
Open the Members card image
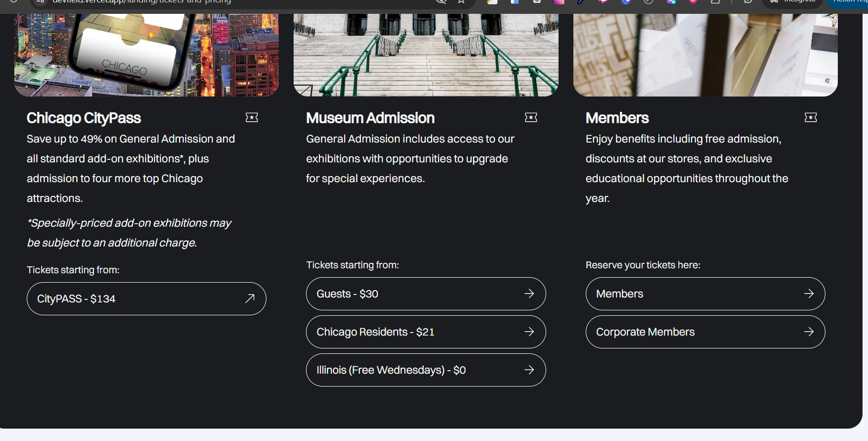pos(705,54)
